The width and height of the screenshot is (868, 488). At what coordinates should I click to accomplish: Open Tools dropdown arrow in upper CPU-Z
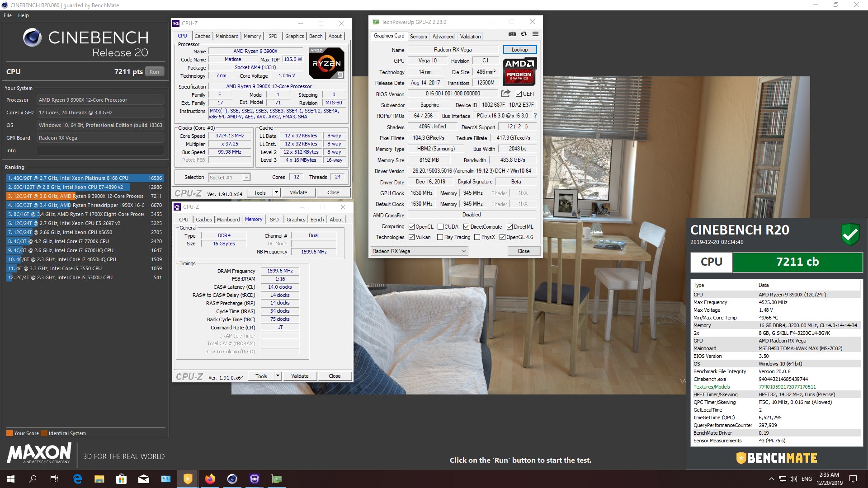(276, 192)
